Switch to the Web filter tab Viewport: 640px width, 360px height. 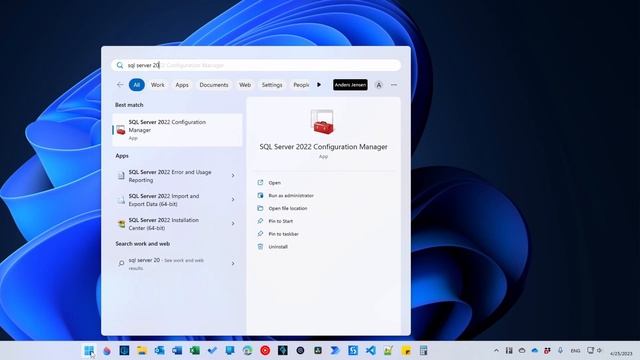click(x=245, y=85)
